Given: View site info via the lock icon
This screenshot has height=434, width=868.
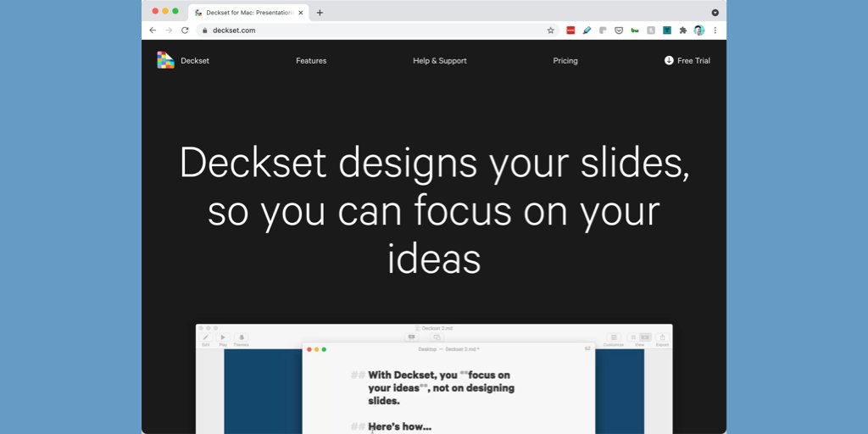Looking at the screenshot, I should click(x=203, y=31).
